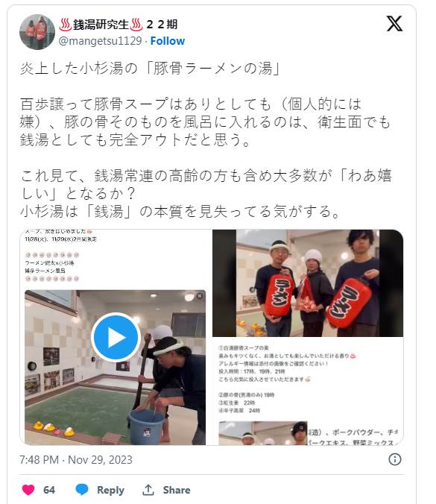The width and height of the screenshot is (436, 504).
Task: Open the timestamp 7:48 PM Nov 29, 2023
Action: [x=76, y=460]
